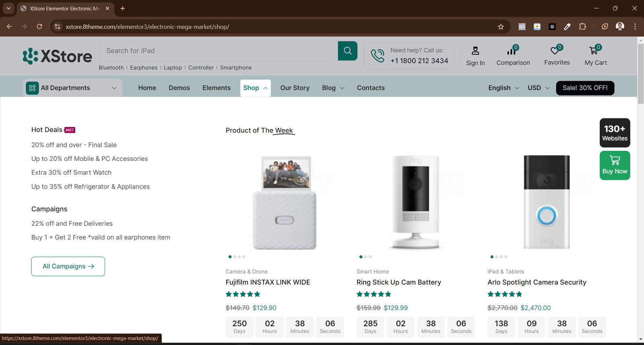Image resolution: width=644 pixels, height=345 pixels.
Task: Select second carousel dot under Fujifilm product
Action: (235, 257)
